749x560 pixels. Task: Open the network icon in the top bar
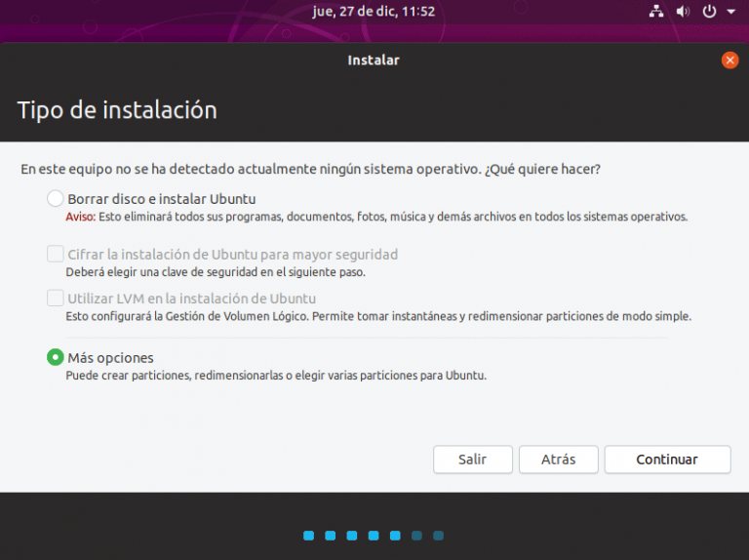tap(656, 11)
